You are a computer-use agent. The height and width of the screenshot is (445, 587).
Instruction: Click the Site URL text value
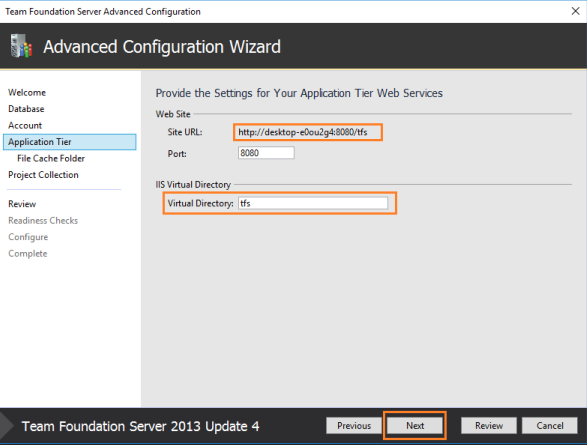[x=303, y=132]
